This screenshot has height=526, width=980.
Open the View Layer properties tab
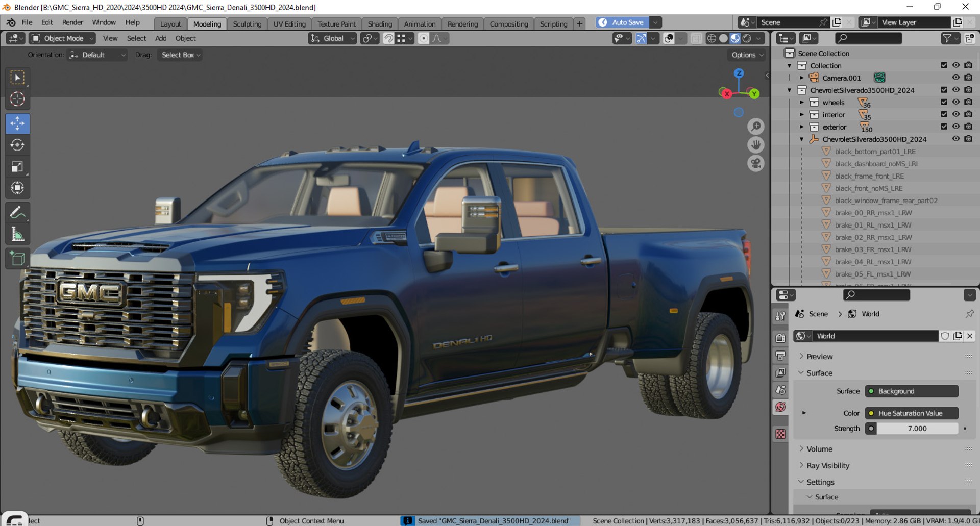pos(780,373)
